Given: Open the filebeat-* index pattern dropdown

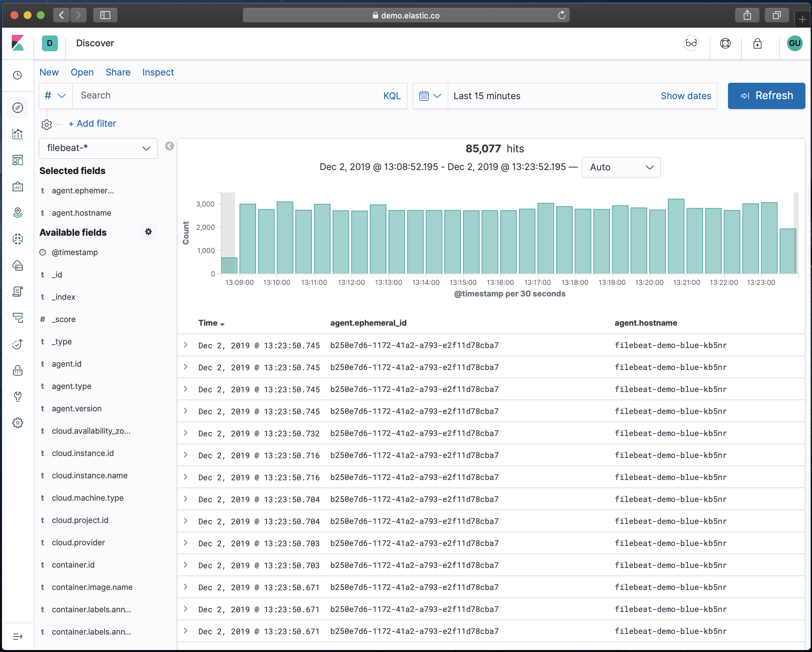Looking at the screenshot, I should pyautogui.click(x=98, y=148).
